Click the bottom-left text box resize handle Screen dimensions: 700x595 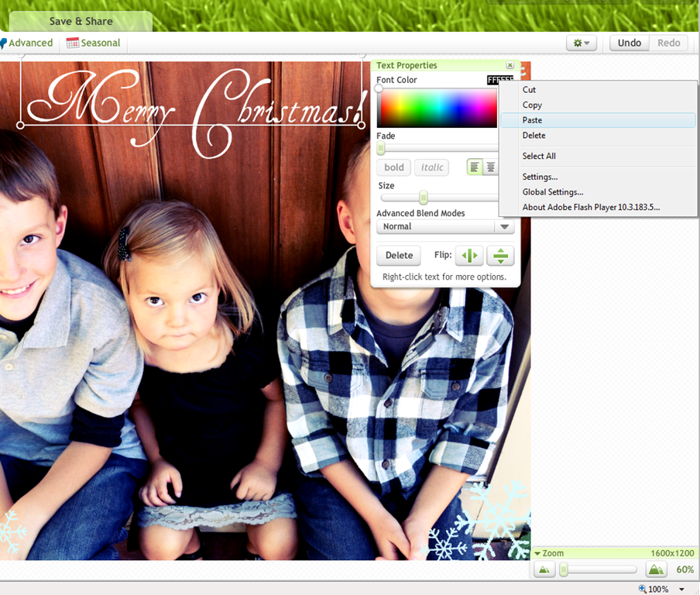pyautogui.click(x=20, y=126)
